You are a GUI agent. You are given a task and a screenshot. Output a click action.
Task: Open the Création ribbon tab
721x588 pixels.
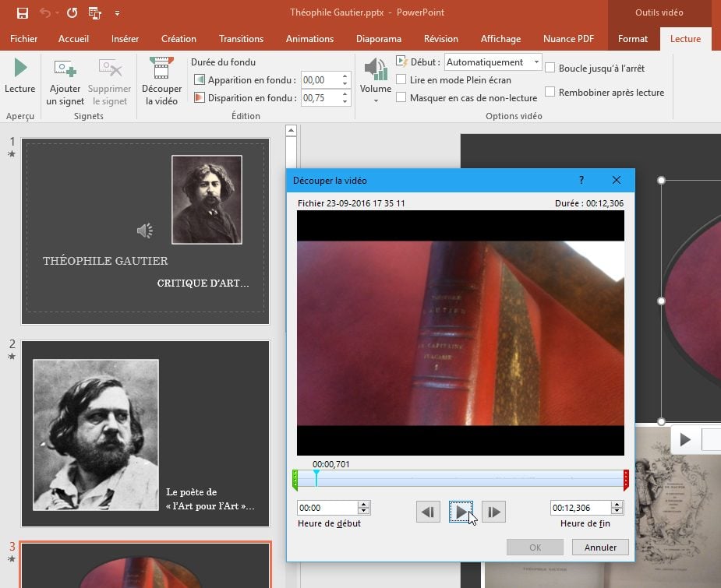(x=178, y=39)
